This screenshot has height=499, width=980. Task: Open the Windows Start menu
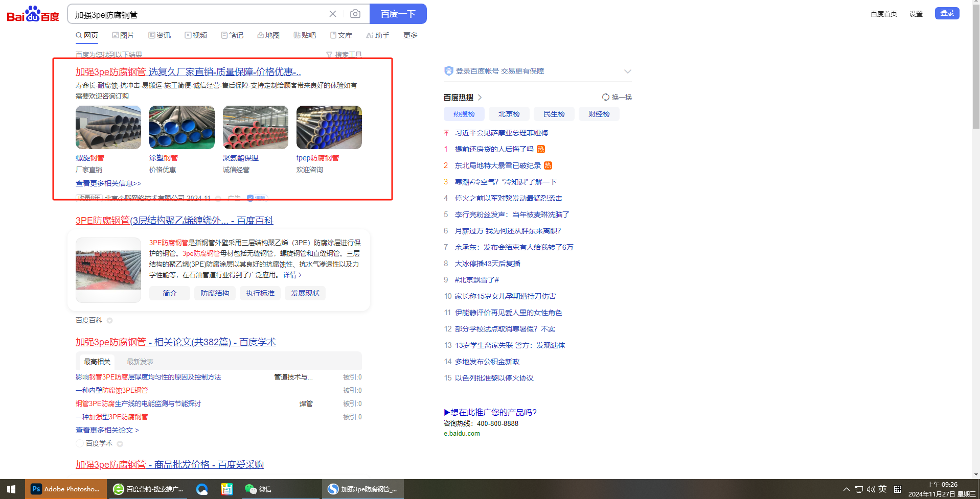pyautogui.click(x=11, y=489)
